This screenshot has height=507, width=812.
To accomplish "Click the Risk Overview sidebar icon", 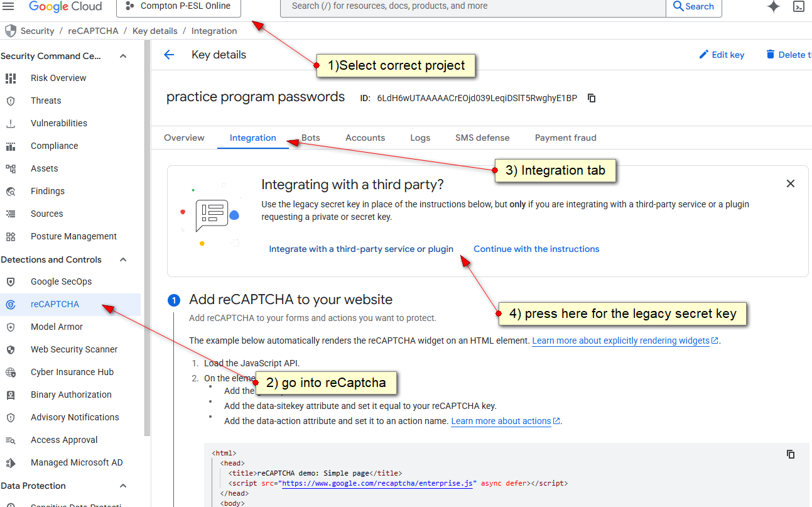I will (11, 78).
